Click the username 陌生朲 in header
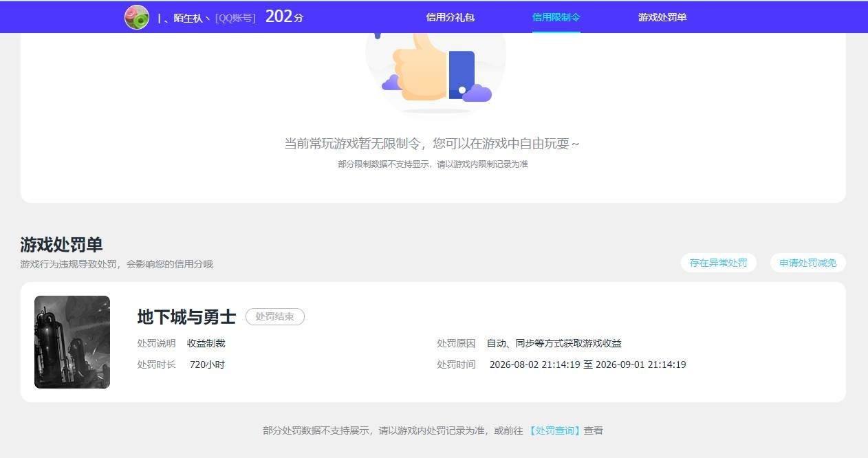Screen dimensions: 868x458 point(184,18)
